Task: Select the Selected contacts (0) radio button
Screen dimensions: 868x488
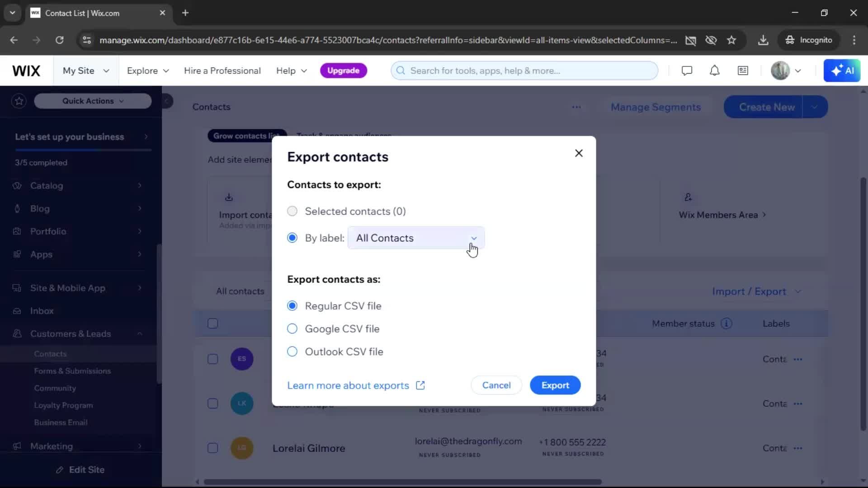Action: pyautogui.click(x=292, y=211)
